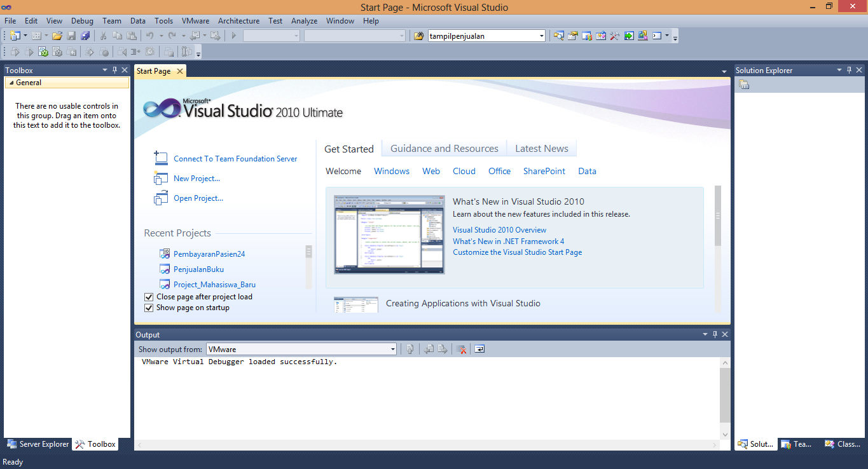Viewport: 868px width, 469px height.
Task: Open the New Project dropdown arrow in toolbar
Action: 25,36
